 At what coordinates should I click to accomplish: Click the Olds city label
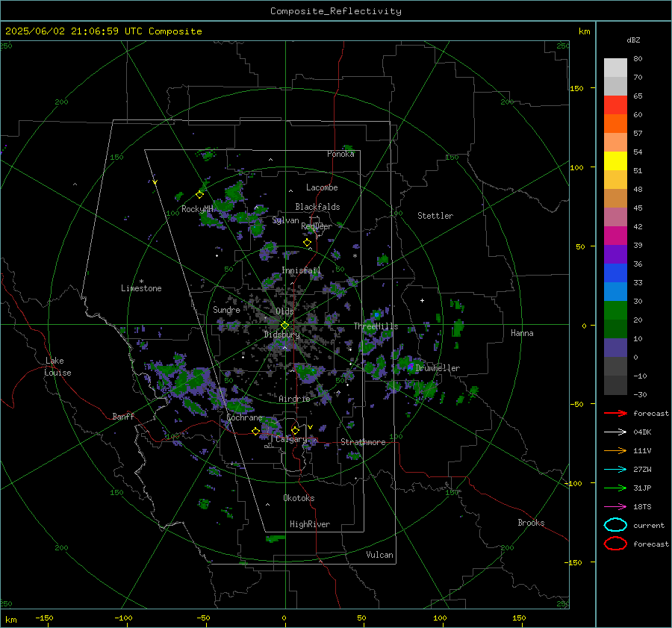[284, 311]
